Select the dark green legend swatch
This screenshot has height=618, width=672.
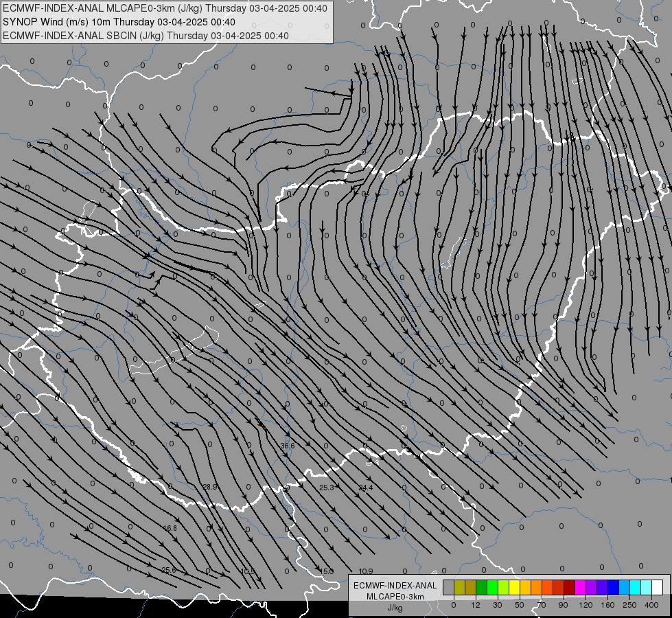(482, 588)
